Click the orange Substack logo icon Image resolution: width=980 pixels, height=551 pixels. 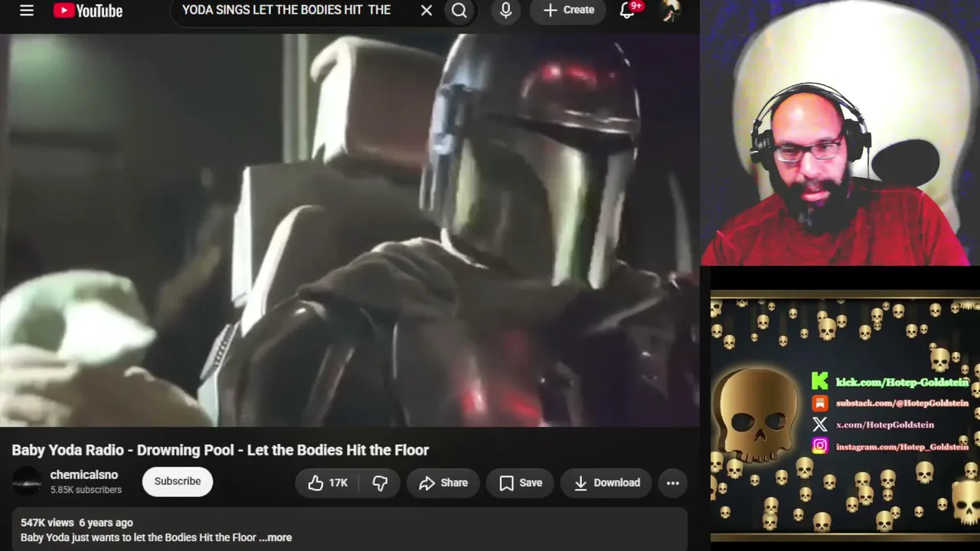tap(820, 403)
